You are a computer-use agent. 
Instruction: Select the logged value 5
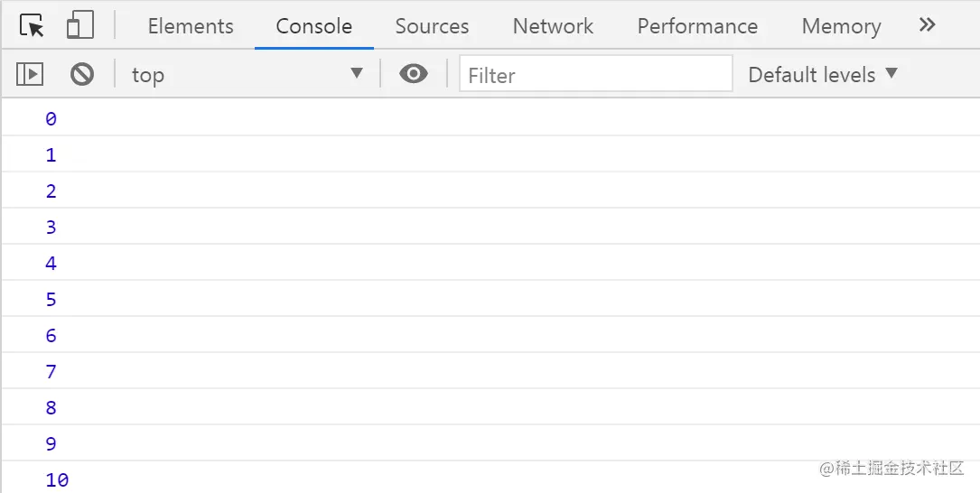tap(51, 299)
